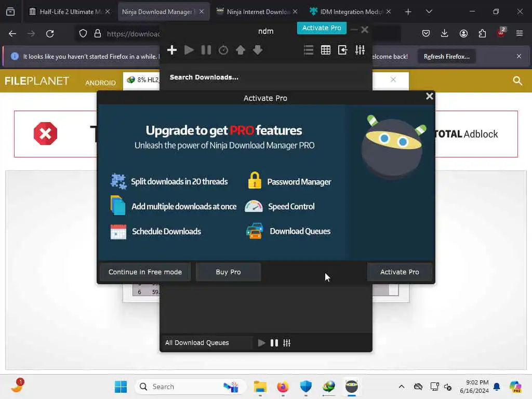This screenshot has height=399, width=532.
Task: Open queue settings sliders icon in bottom bar
Action: 287,343
